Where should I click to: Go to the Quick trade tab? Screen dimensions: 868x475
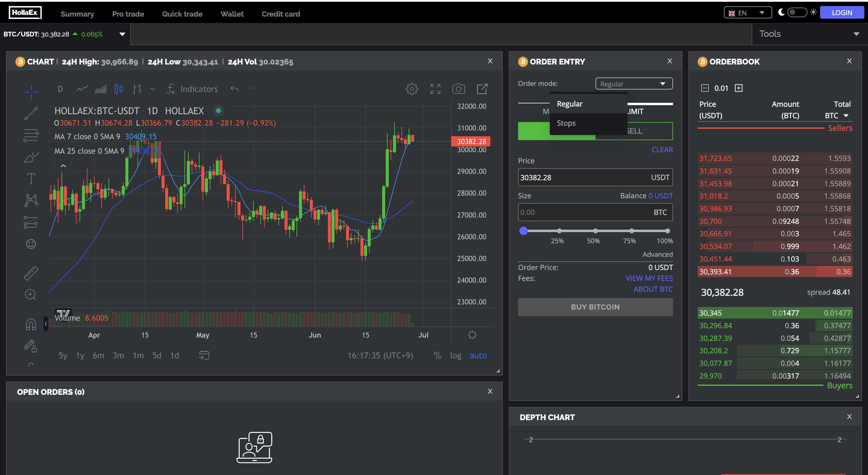coord(182,14)
